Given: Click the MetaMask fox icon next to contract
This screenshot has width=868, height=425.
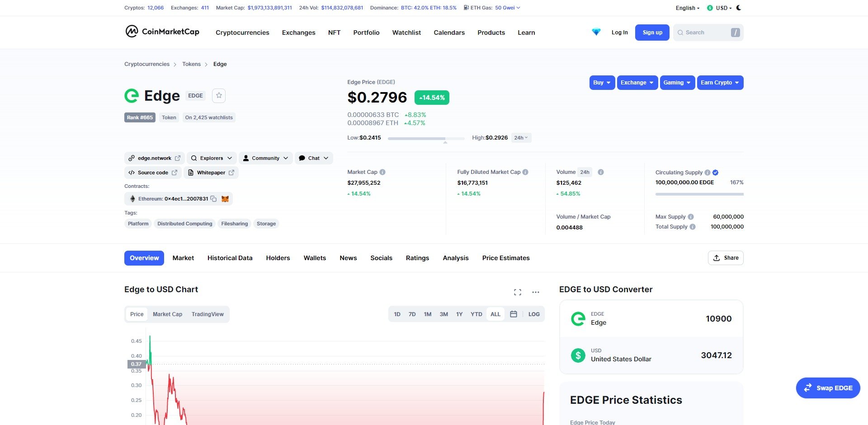Looking at the screenshot, I should click(225, 199).
